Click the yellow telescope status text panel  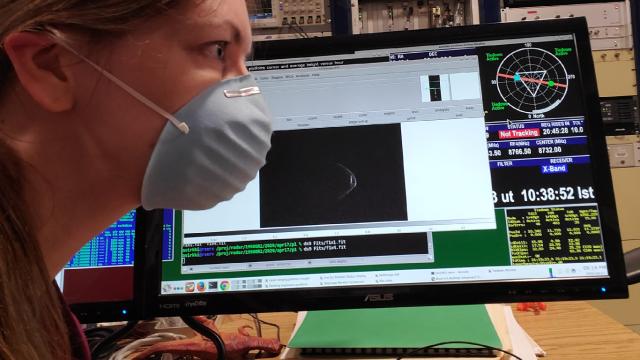[x=555, y=236]
